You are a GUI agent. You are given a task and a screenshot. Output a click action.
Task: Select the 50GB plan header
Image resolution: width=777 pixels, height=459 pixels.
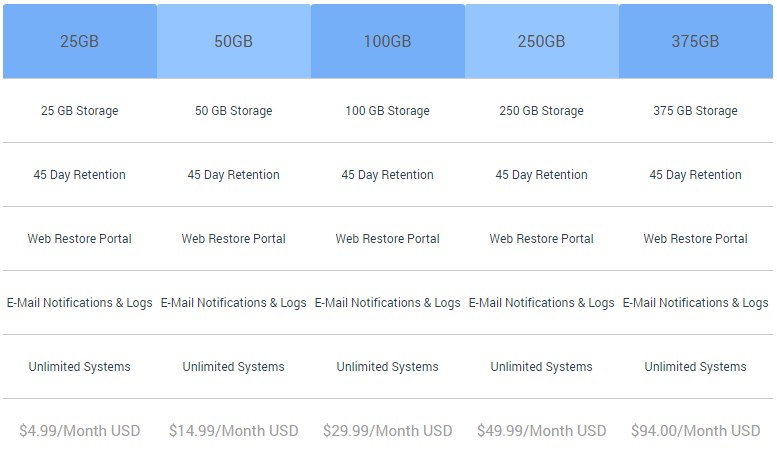234,41
